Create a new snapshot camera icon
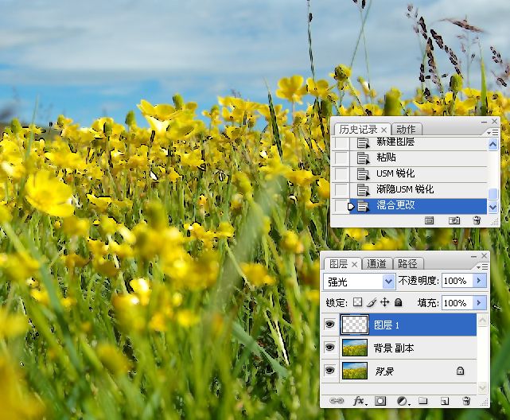The height and width of the screenshot is (420, 510). [454, 220]
